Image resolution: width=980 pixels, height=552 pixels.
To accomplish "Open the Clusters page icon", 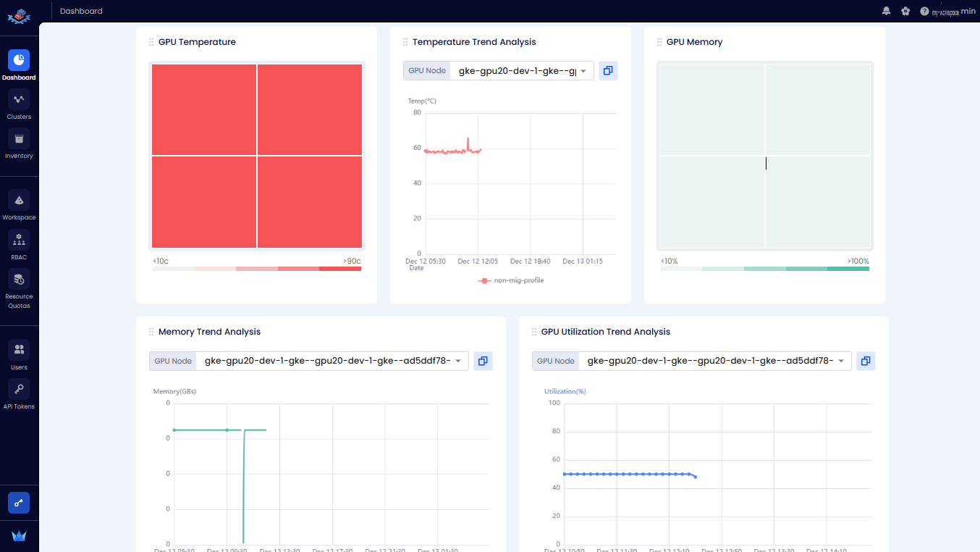I will coord(19,99).
